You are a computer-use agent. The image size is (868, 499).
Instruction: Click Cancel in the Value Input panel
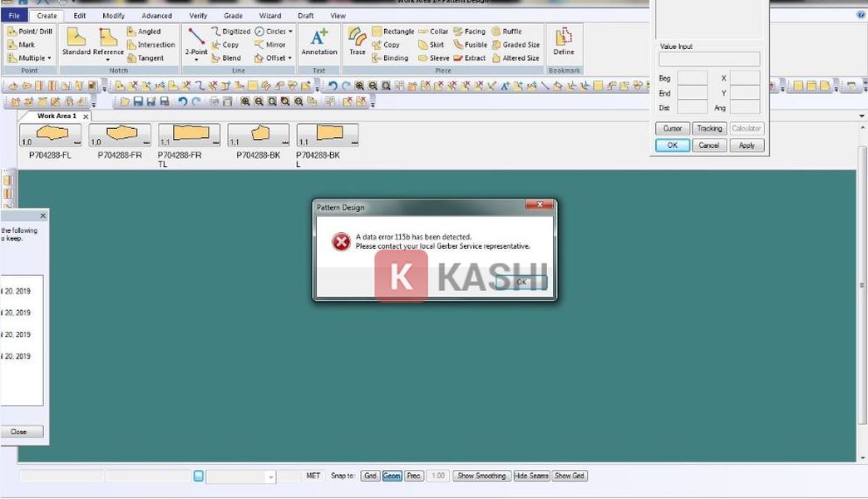click(x=708, y=146)
